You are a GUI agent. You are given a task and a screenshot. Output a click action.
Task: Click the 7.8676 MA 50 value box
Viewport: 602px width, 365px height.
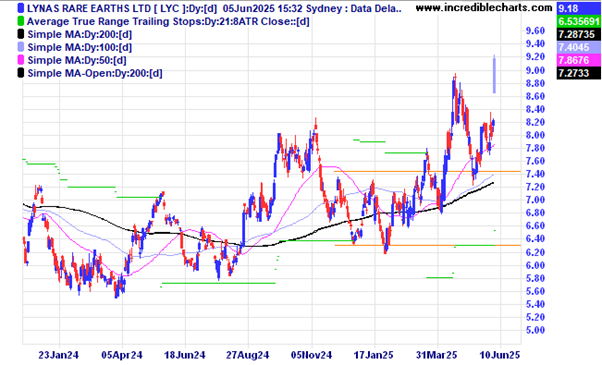[579, 60]
